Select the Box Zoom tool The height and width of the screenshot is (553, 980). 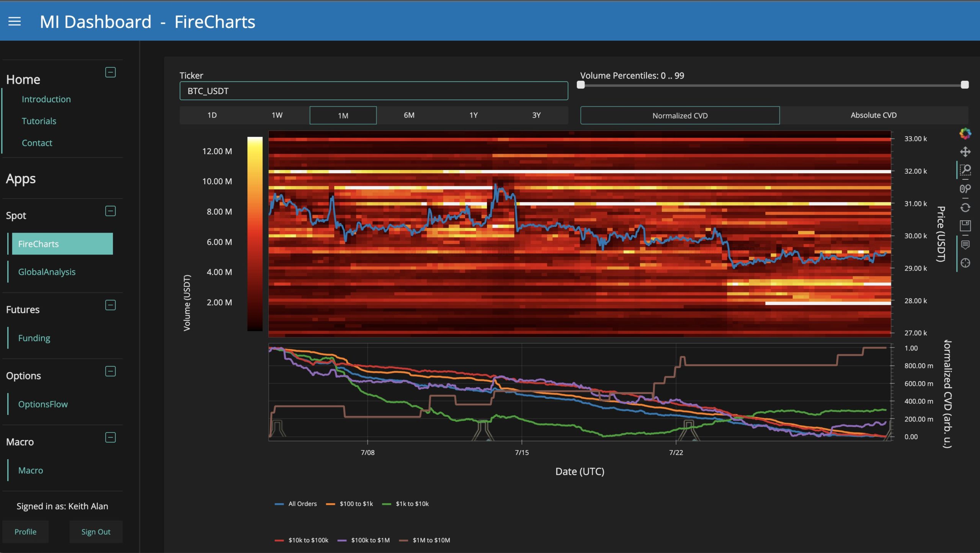click(965, 170)
